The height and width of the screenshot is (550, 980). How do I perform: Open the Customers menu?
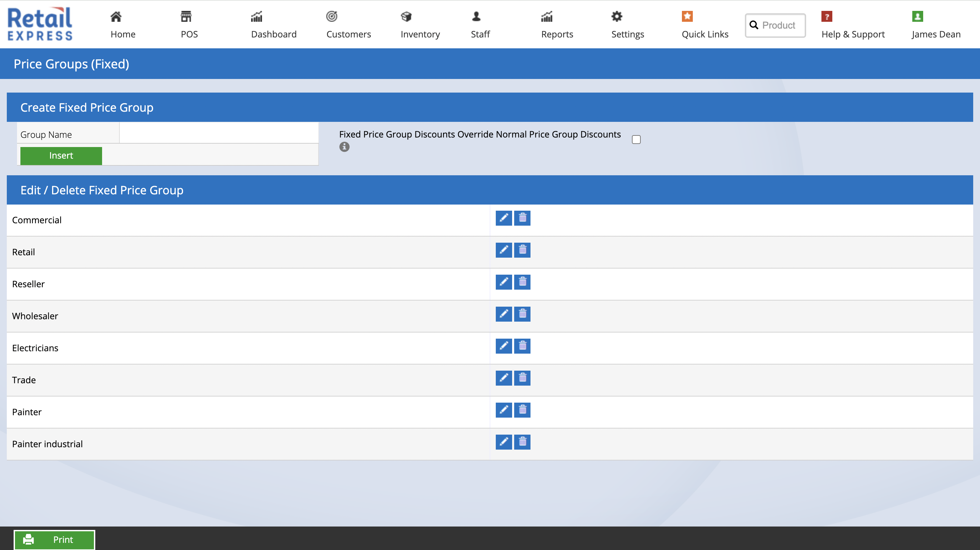pyautogui.click(x=348, y=25)
